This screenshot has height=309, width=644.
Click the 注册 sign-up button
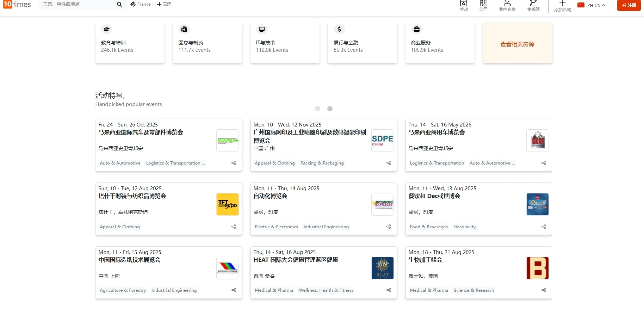point(629,5)
